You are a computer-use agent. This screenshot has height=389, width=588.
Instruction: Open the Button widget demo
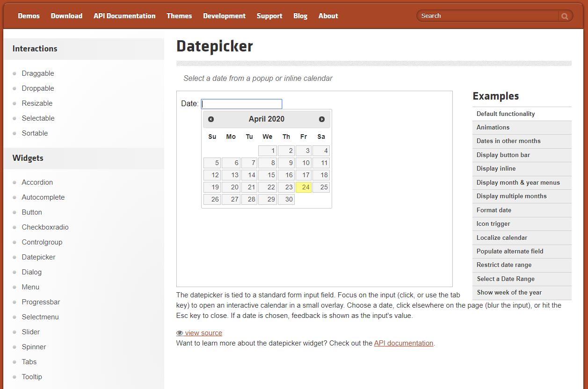point(32,212)
